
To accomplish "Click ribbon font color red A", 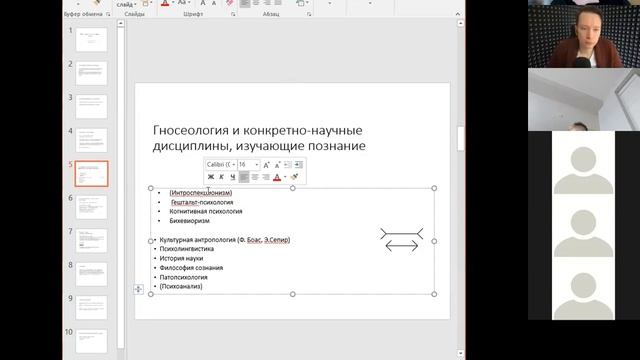I will (x=165, y=3).
